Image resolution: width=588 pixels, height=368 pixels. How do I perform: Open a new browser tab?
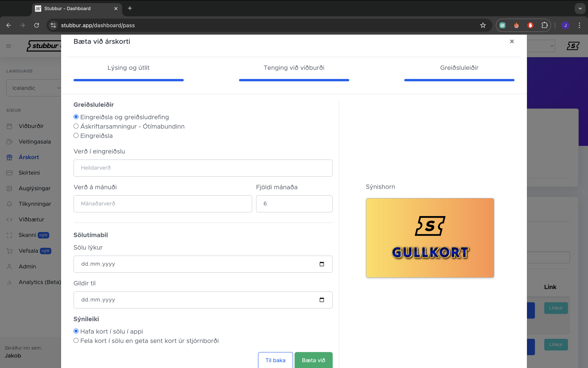click(130, 8)
